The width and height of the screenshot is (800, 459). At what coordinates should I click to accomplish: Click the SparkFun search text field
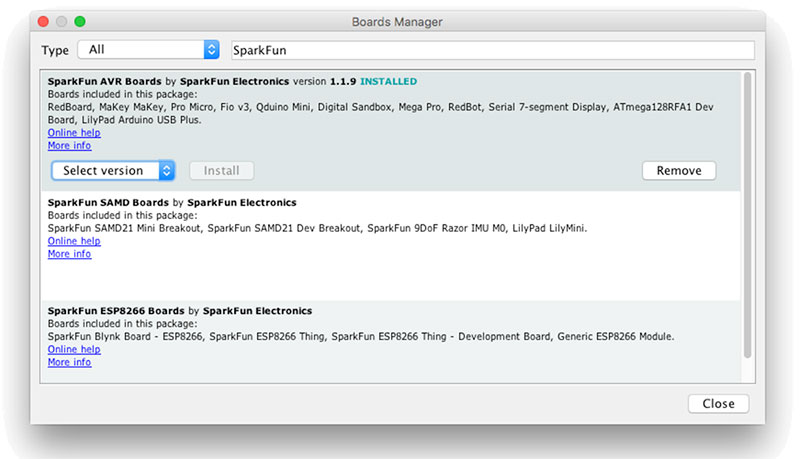pos(490,49)
